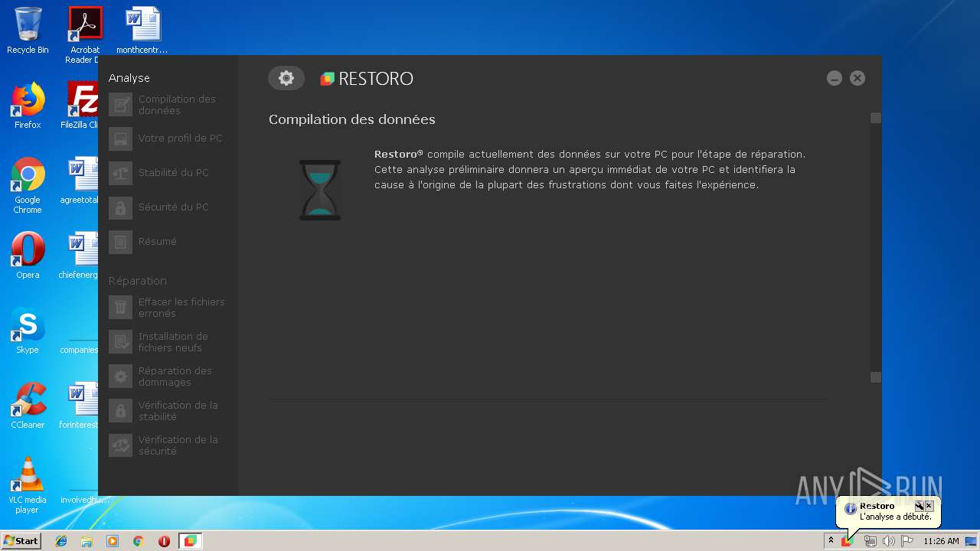Image resolution: width=980 pixels, height=551 pixels.
Task: Open the options wrench on the Restoro balloon
Action: click(920, 506)
